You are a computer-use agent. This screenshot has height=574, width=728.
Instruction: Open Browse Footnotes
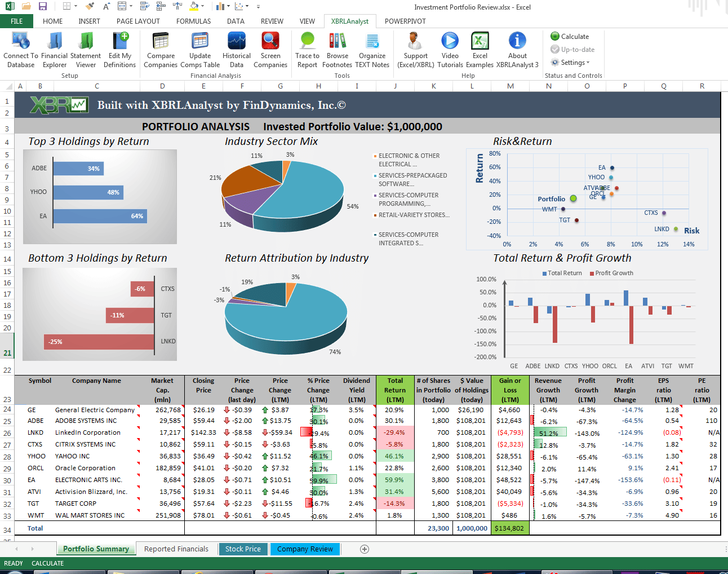point(338,49)
